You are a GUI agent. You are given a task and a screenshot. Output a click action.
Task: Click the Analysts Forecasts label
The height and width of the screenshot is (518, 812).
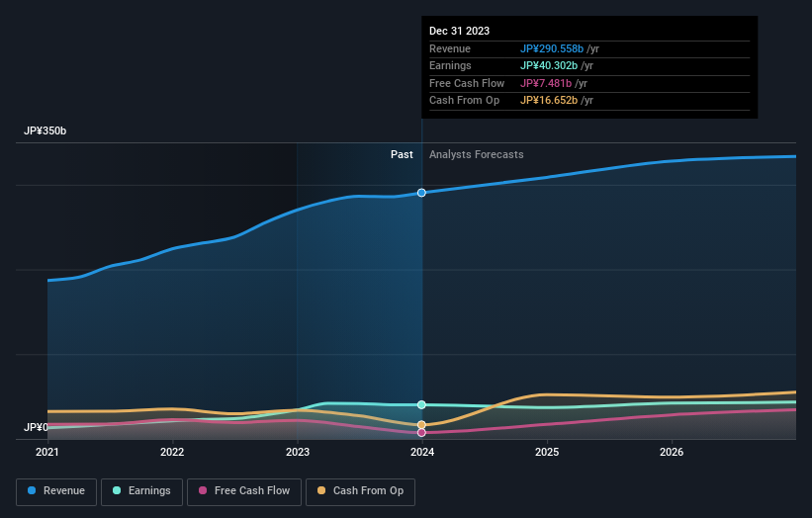tap(477, 154)
